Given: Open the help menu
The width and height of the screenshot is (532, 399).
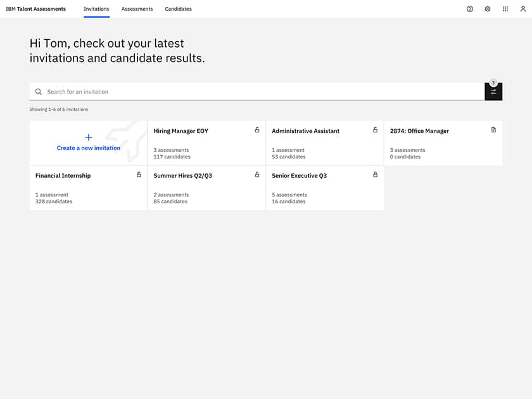Looking at the screenshot, I should pyautogui.click(x=469, y=9).
